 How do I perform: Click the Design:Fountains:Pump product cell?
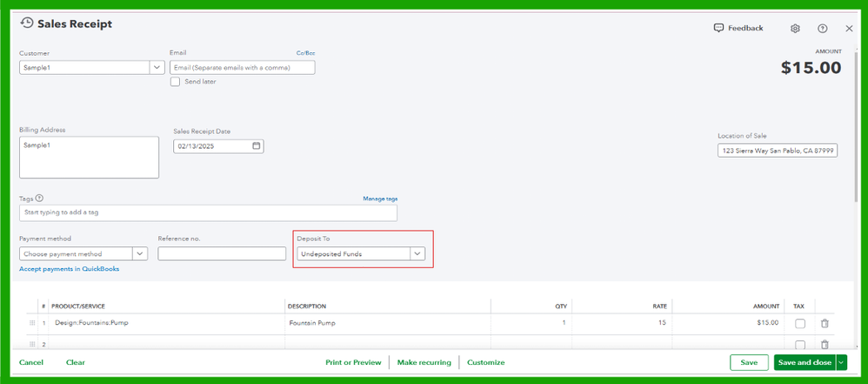pyautogui.click(x=167, y=322)
